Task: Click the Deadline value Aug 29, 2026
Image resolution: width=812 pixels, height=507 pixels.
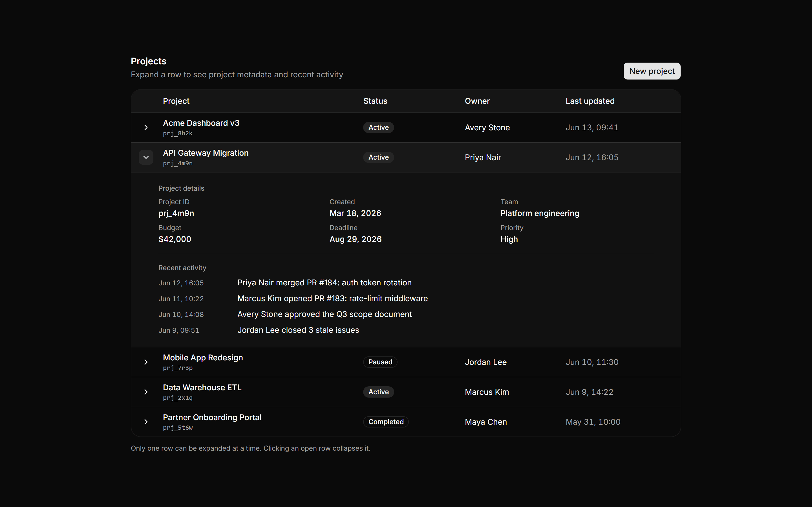Action: coord(355,239)
